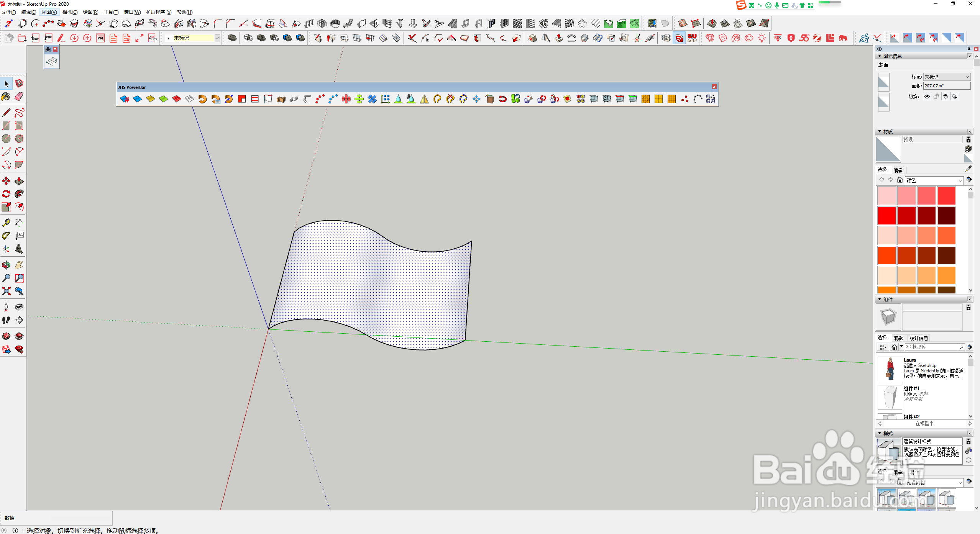980x534 pixels.
Task: Toggle receive shadows in Entity Info
Action: 954,97
